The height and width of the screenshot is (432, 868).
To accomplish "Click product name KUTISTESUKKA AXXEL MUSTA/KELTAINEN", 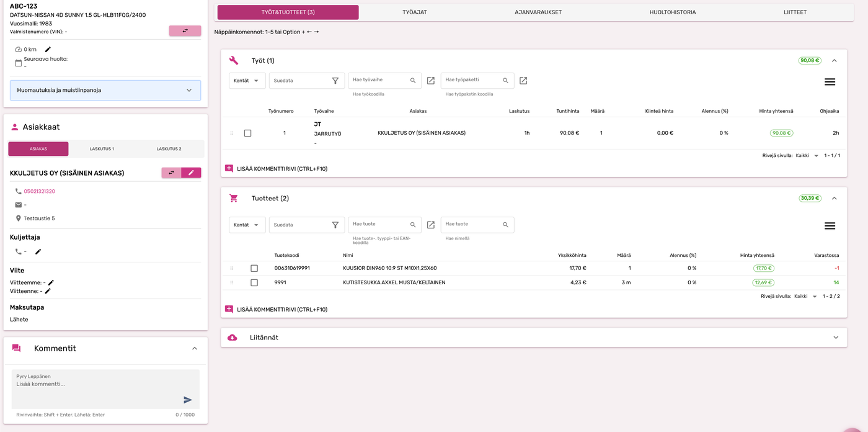I will tap(394, 282).
